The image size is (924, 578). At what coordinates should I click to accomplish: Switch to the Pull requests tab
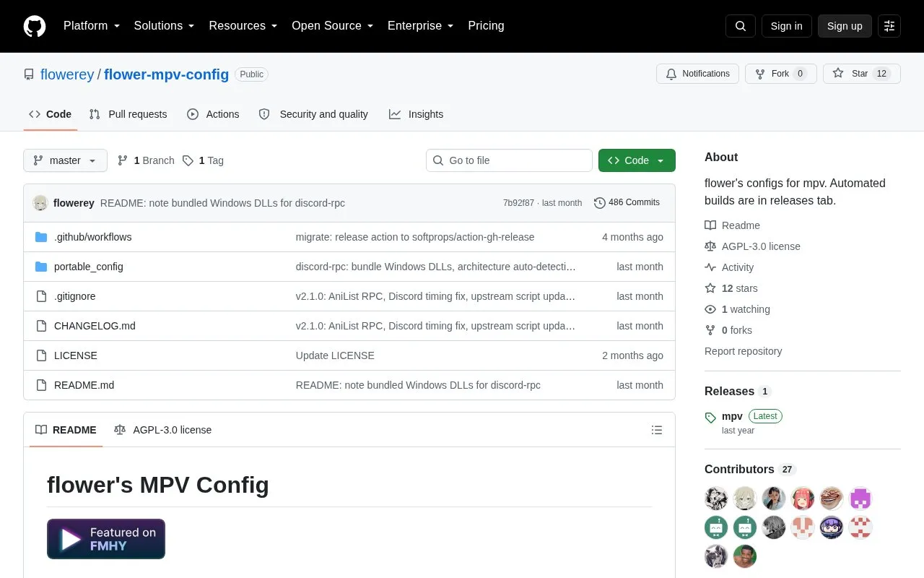(x=128, y=114)
